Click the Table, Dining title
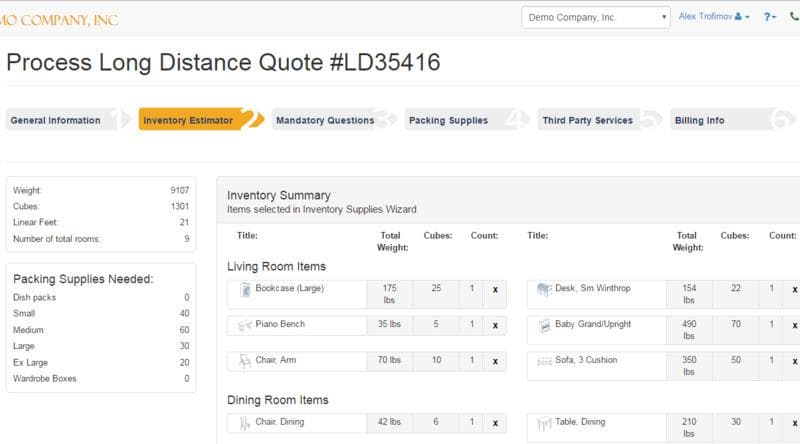This screenshot has width=800, height=444. (x=580, y=422)
